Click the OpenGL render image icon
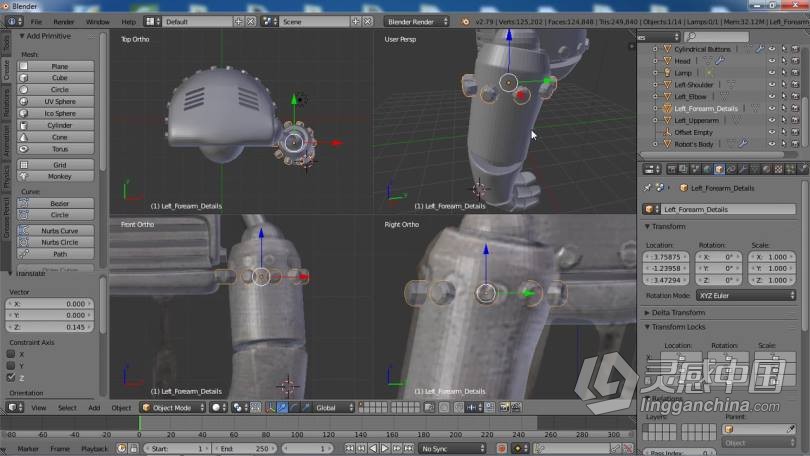Screen dimensions: 810x456 click(504, 407)
